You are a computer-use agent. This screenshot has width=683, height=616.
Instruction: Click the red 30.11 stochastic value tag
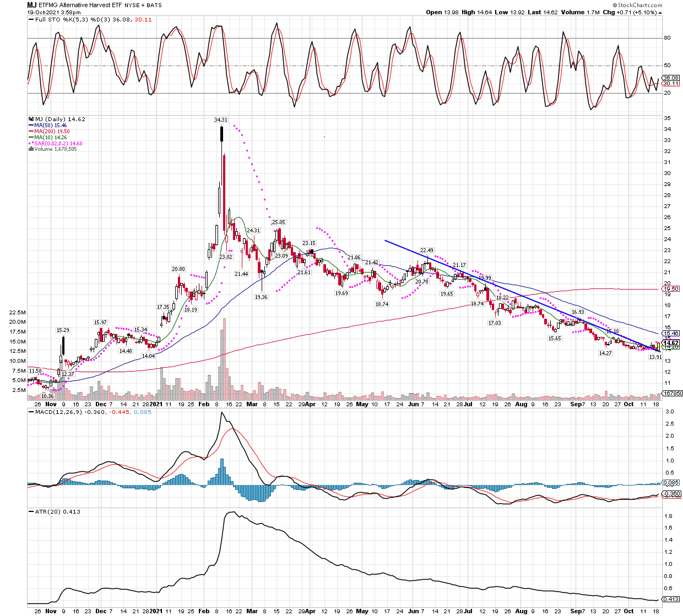(x=671, y=84)
